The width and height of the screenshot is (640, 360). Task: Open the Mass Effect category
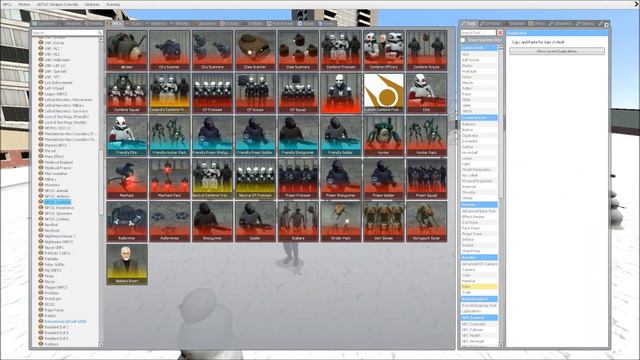(x=54, y=156)
